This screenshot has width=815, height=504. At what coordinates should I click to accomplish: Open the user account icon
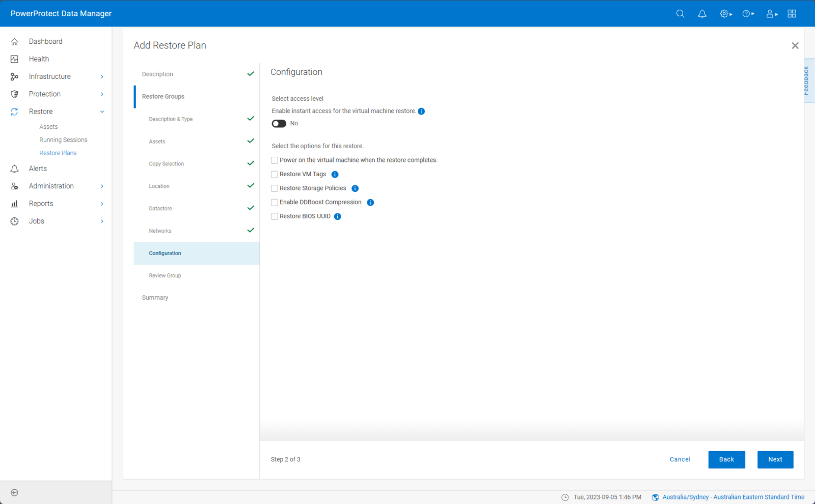coord(769,13)
